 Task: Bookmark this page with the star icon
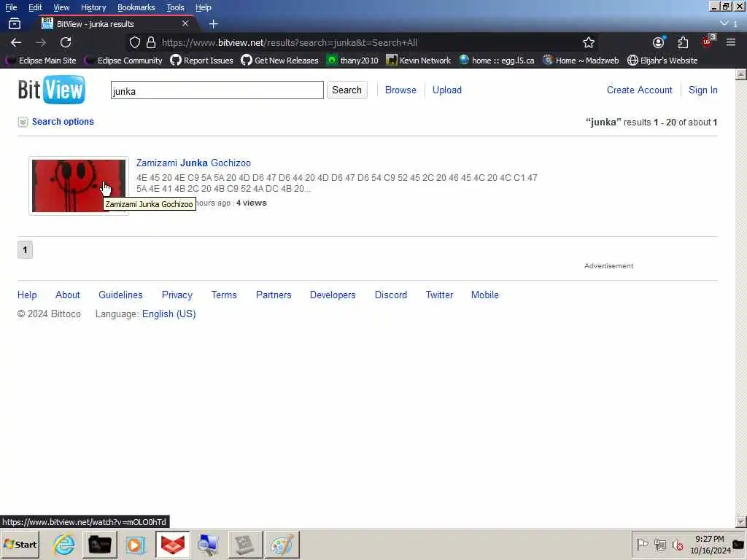click(x=589, y=42)
